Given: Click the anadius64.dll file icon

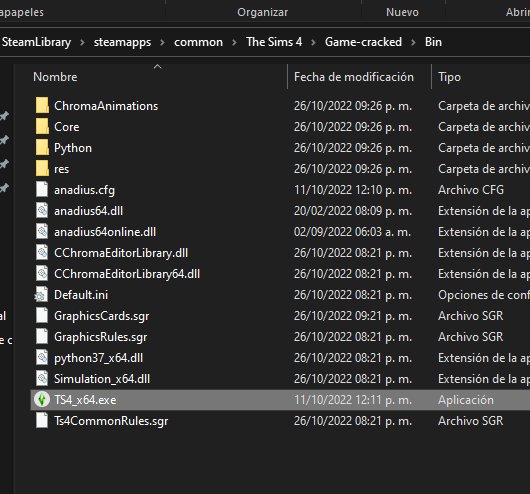Looking at the screenshot, I should coord(42,210).
